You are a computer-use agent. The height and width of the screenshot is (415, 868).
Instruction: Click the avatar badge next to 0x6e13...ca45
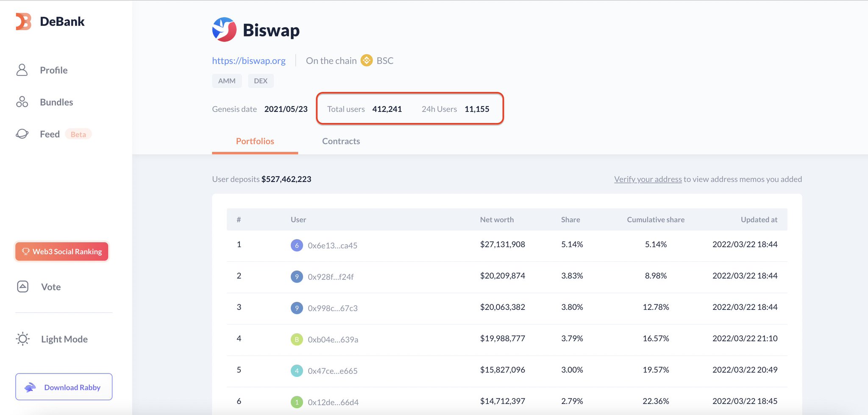point(297,245)
